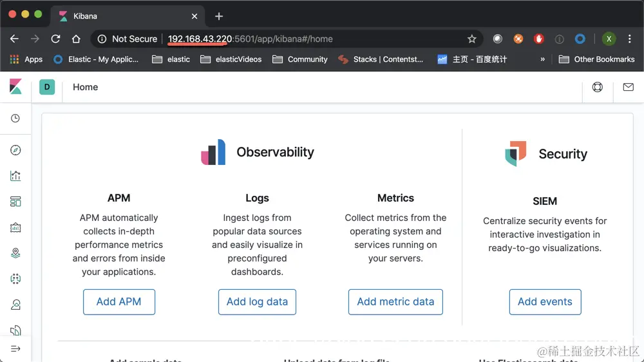This screenshot has width=644, height=362.
Task: Click the Add APM button
Action: (x=119, y=302)
